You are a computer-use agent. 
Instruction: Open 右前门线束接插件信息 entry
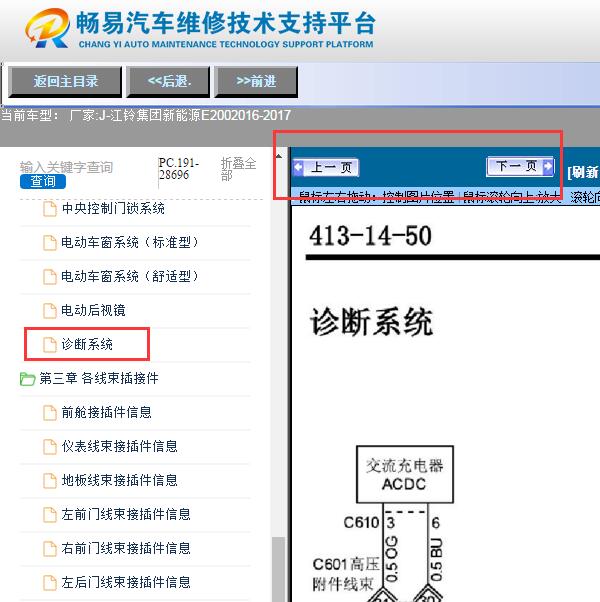[126, 548]
